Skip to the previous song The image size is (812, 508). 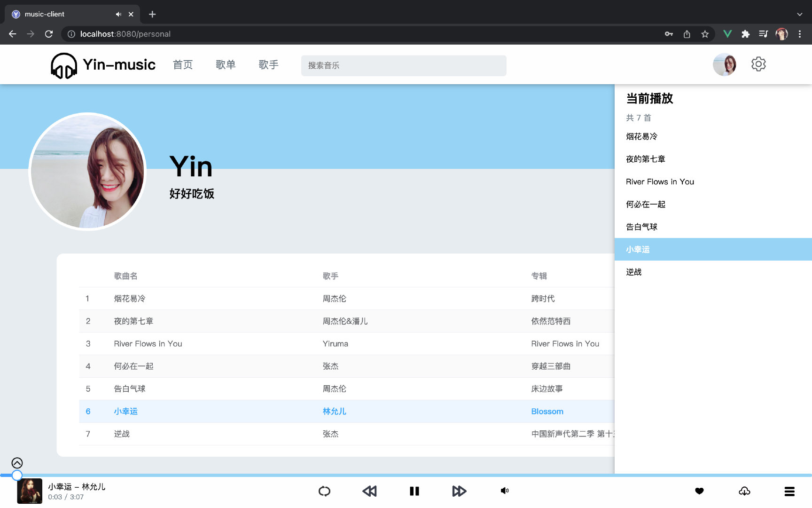click(x=369, y=491)
